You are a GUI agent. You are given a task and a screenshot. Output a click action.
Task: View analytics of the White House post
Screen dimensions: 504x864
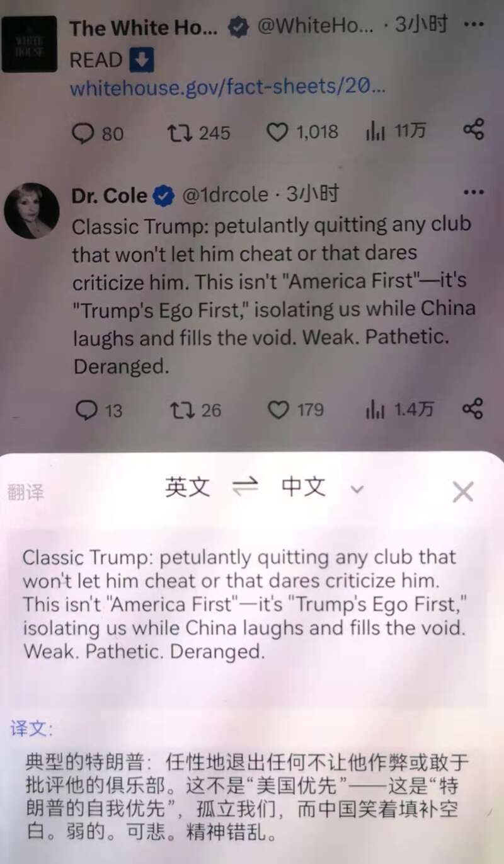[396, 132]
